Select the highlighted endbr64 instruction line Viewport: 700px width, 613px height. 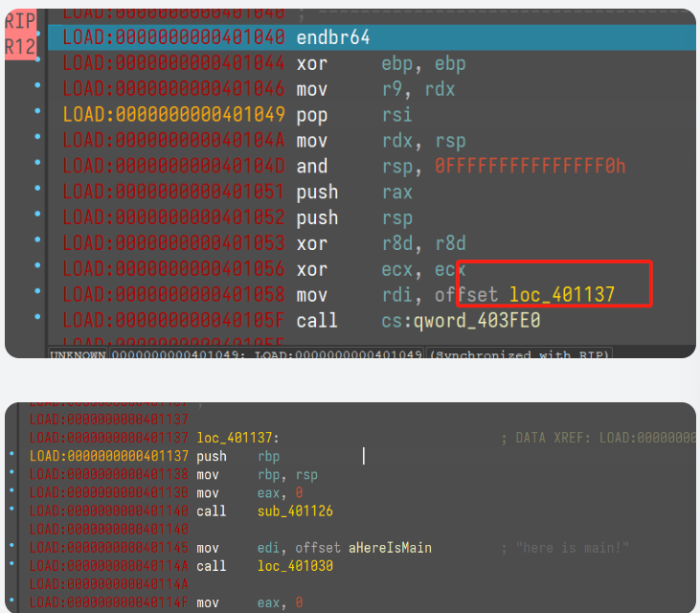pos(332,37)
